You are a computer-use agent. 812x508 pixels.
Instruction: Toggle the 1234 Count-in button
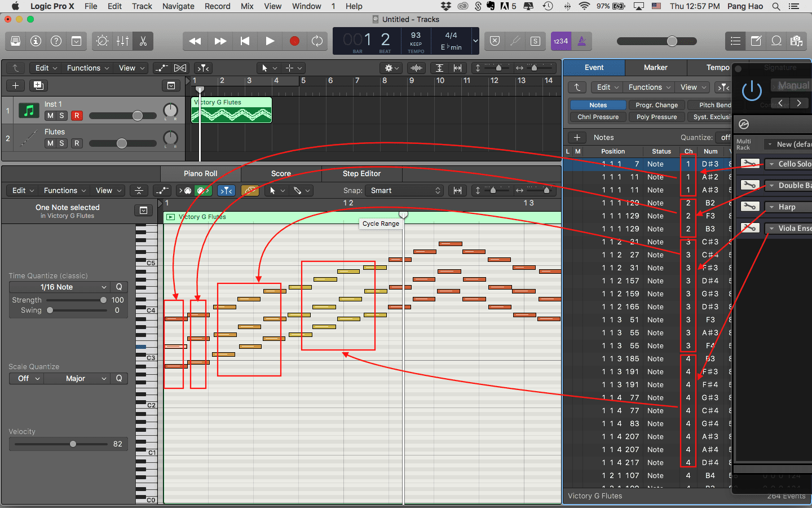point(561,41)
